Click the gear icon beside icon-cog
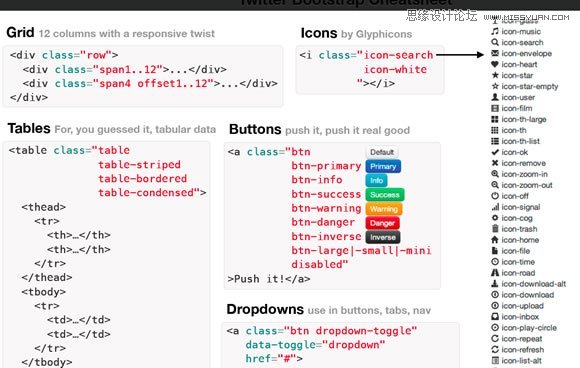 point(495,218)
